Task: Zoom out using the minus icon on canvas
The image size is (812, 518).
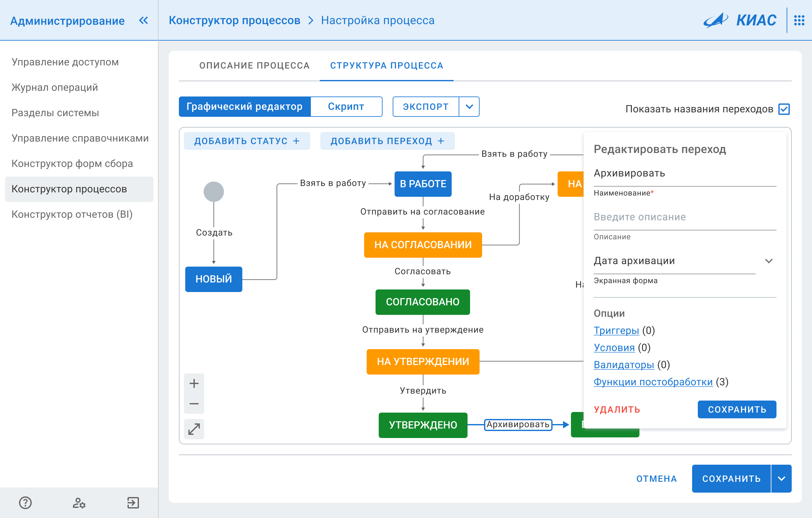Action: pos(194,404)
